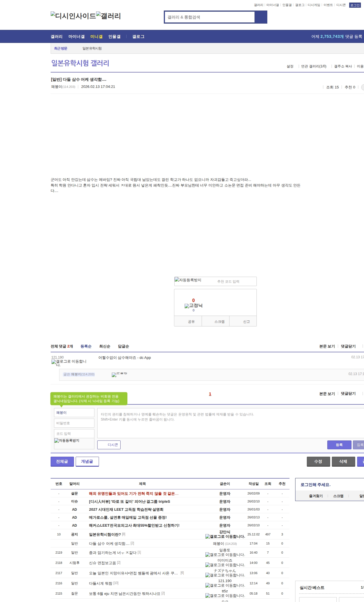This screenshot has height=602, width=364.
Task: Open the 디시콘 picker below the comment box
Action: coord(109,445)
